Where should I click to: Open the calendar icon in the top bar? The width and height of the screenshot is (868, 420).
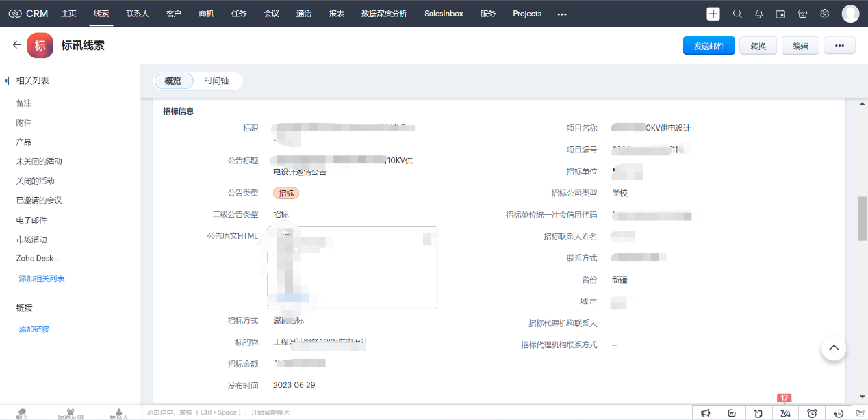[x=780, y=13]
